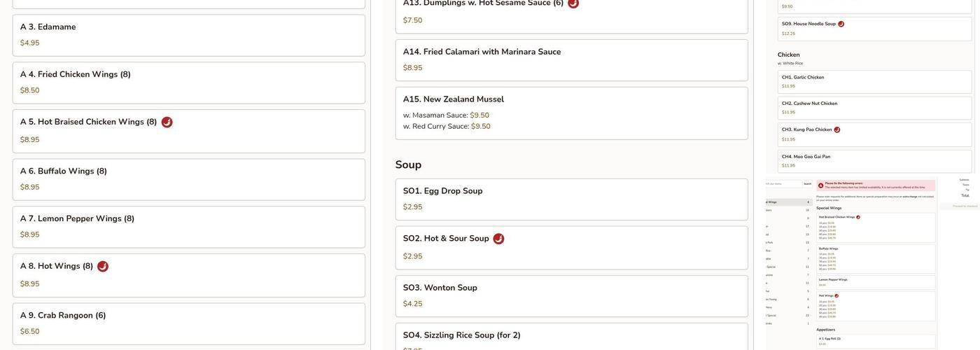The height and width of the screenshot is (350, 980).
Task: Open SO3. Wonton Soup item
Action: tap(571, 295)
